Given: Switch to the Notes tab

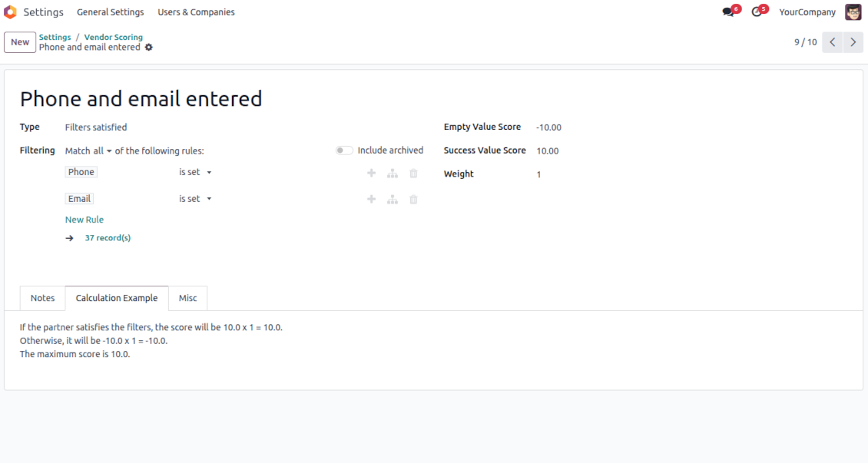Looking at the screenshot, I should point(42,298).
